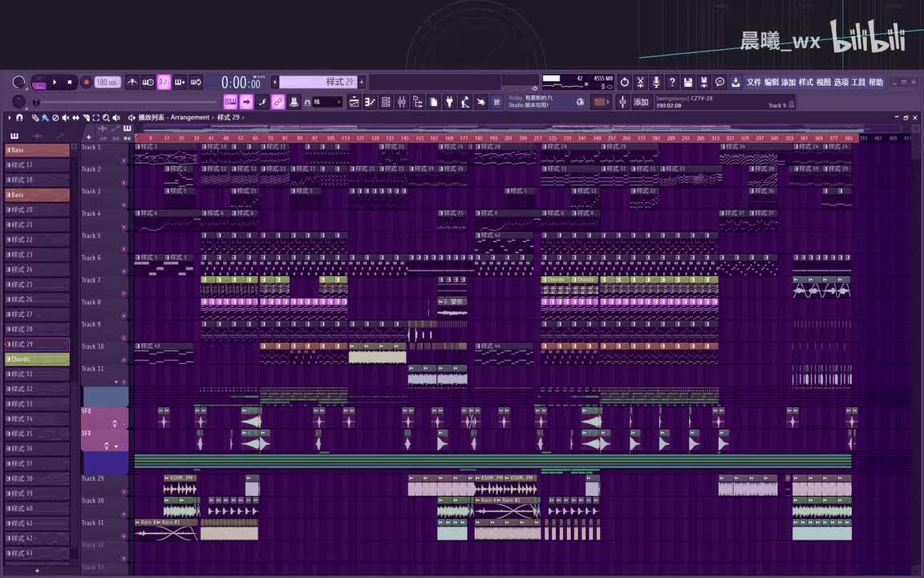Screen dimensions: 924x578
Task: Add new pattern with plus button
Action: tap(362, 82)
